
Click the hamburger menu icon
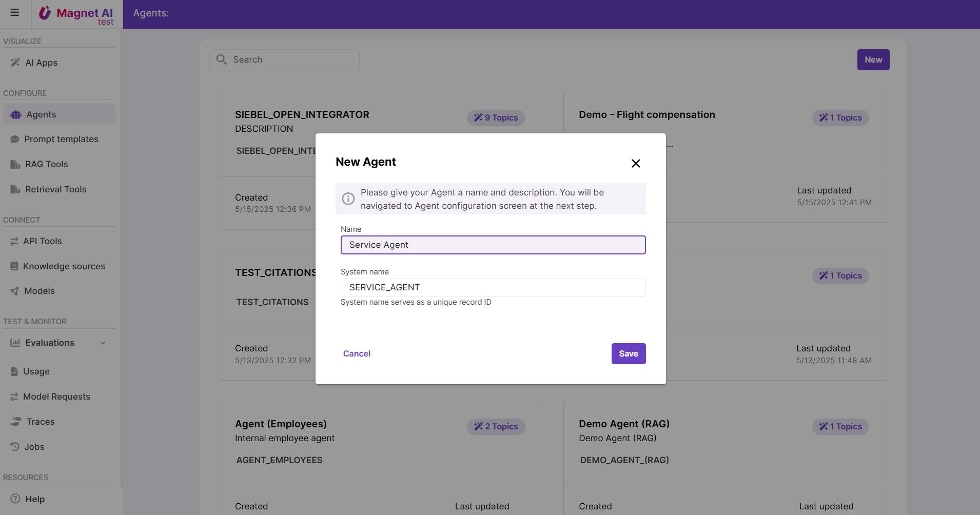(15, 12)
